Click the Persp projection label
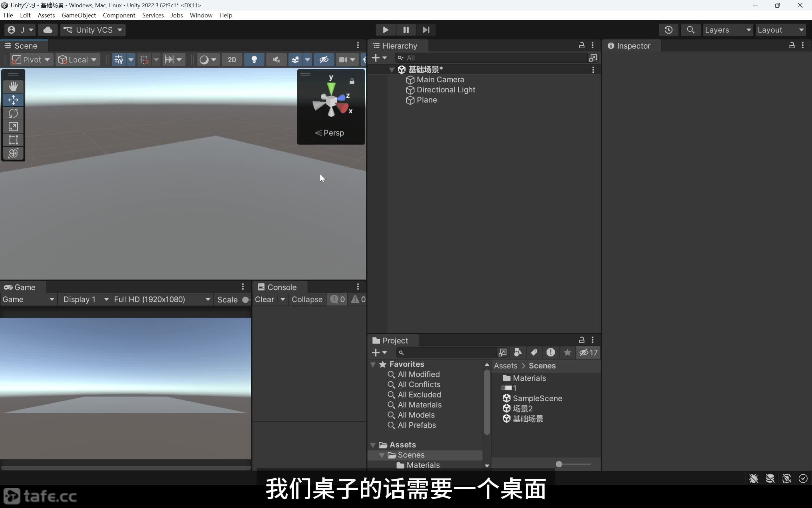 point(330,133)
